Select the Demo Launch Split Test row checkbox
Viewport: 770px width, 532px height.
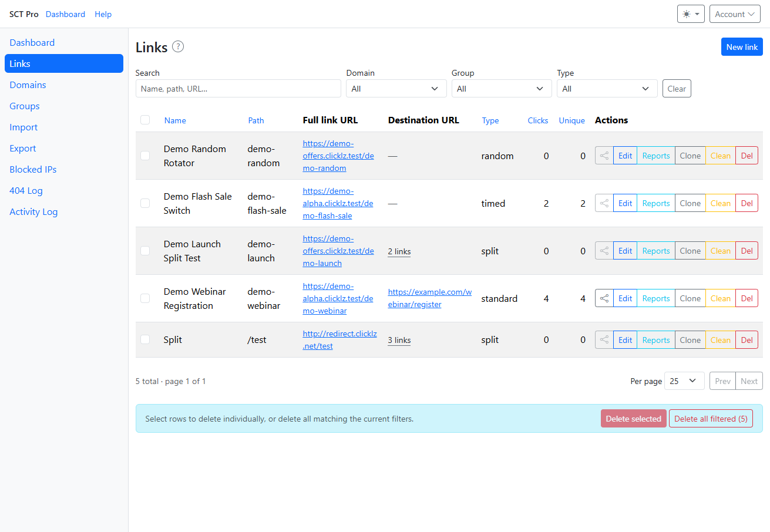tap(145, 251)
